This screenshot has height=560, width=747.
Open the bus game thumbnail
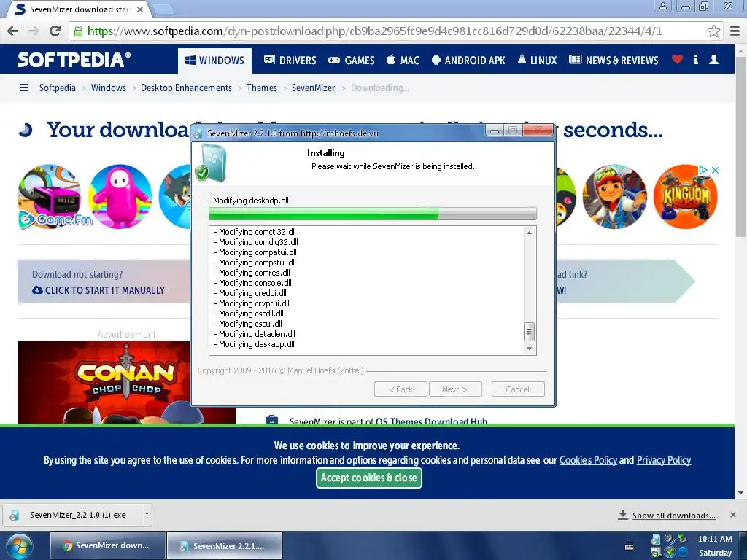tap(50, 197)
